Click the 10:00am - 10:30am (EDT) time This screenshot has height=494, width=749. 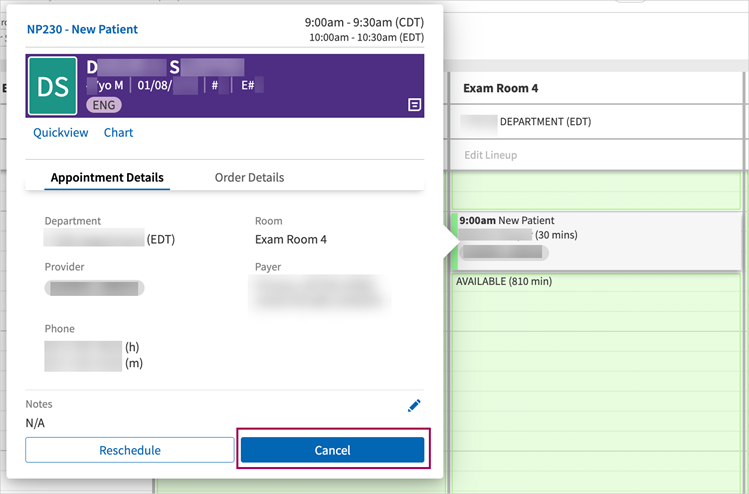[367, 37]
